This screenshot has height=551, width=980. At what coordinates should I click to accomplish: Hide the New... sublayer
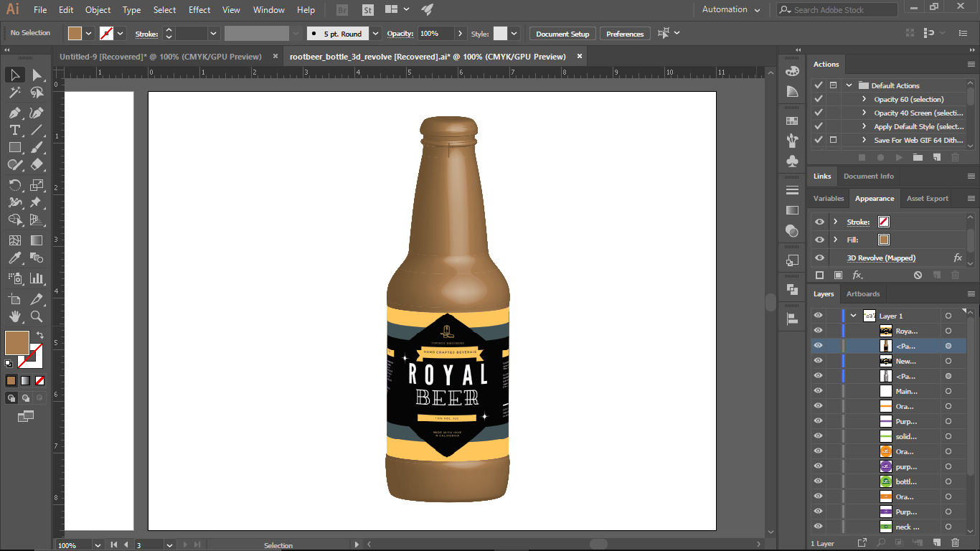pos(818,361)
